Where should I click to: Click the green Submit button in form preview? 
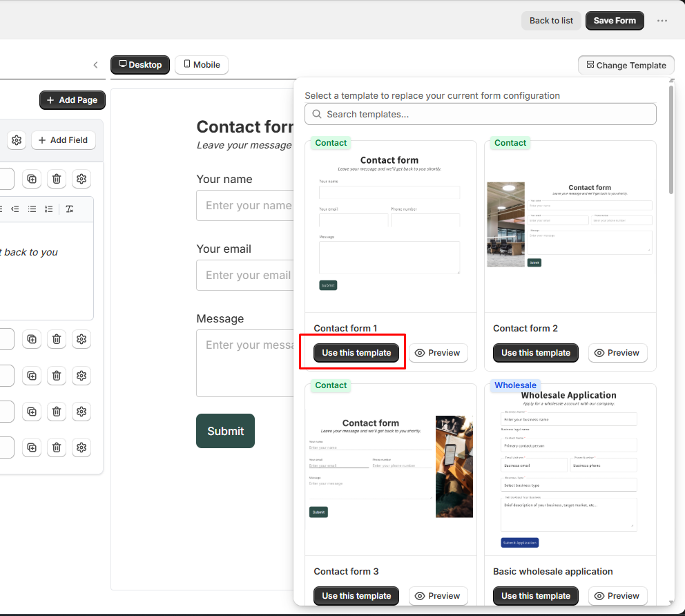[x=225, y=431]
